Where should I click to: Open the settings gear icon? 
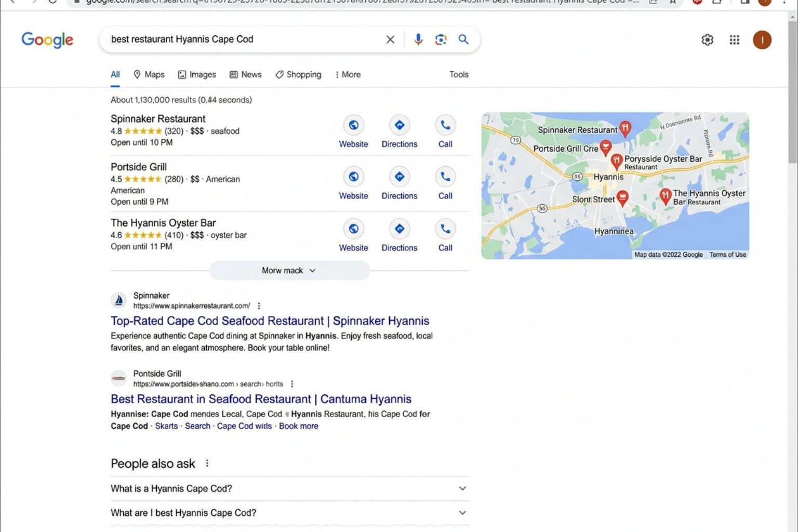tap(707, 40)
